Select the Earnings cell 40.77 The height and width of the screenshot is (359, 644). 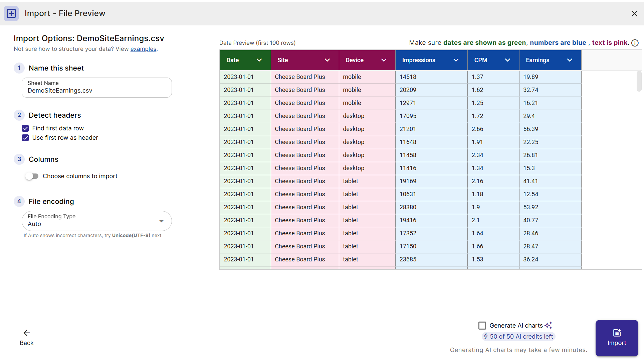coord(550,220)
